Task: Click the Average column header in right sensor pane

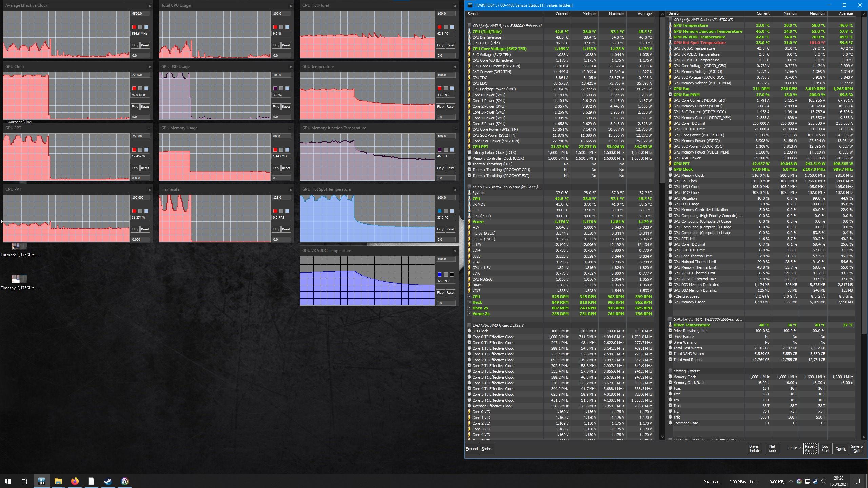Action: tap(841, 14)
